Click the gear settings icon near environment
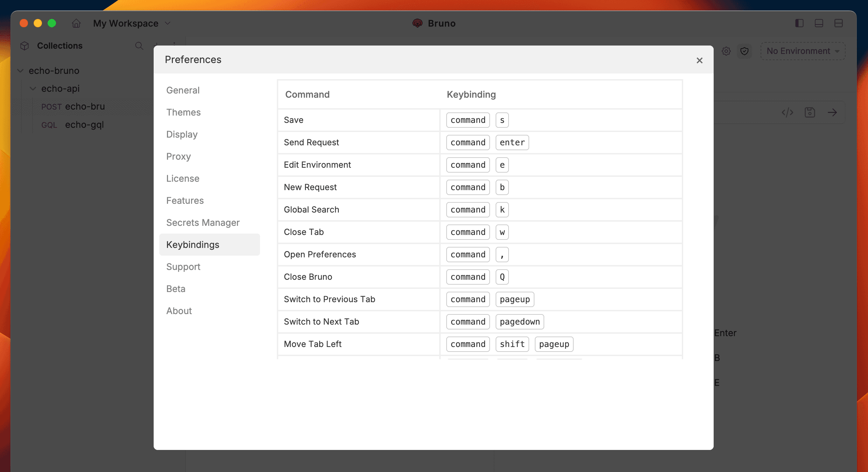The image size is (868, 472). pos(726,51)
